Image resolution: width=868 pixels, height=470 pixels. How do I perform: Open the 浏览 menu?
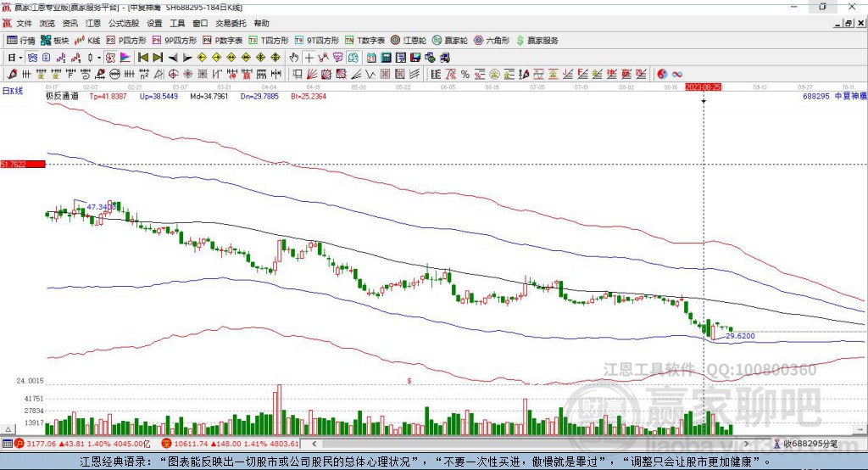(47, 23)
